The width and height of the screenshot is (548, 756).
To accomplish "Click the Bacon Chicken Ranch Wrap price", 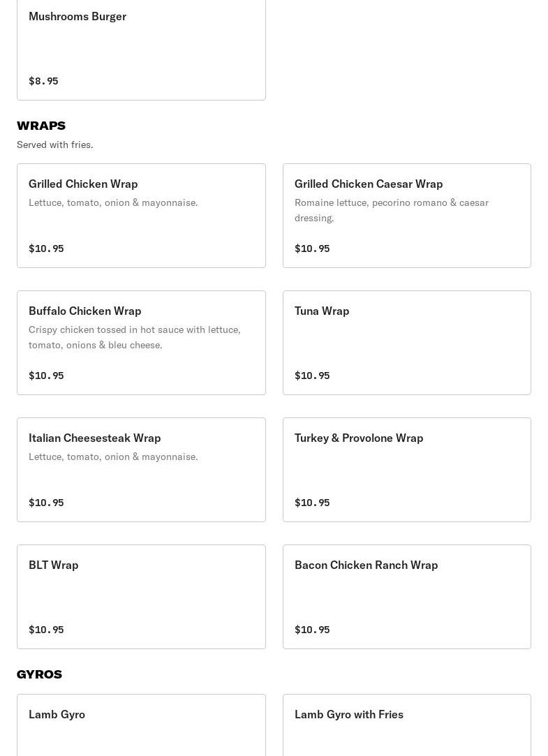I will point(312,630).
